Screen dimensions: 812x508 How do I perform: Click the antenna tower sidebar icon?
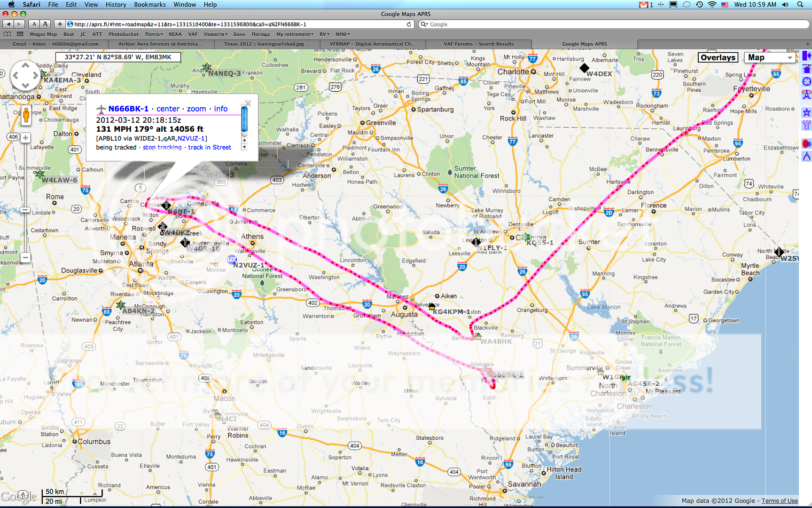tap(806, 95)
